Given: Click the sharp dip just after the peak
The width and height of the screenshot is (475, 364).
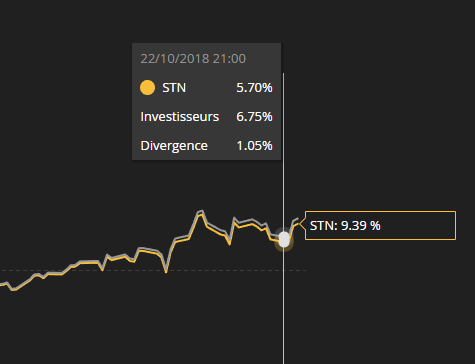Looking at the screenshot, I should click(230, 242).
